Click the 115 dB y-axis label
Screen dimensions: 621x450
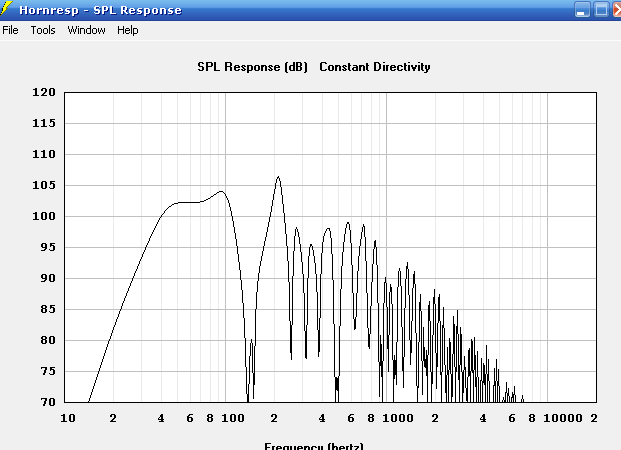coord(44,123)
